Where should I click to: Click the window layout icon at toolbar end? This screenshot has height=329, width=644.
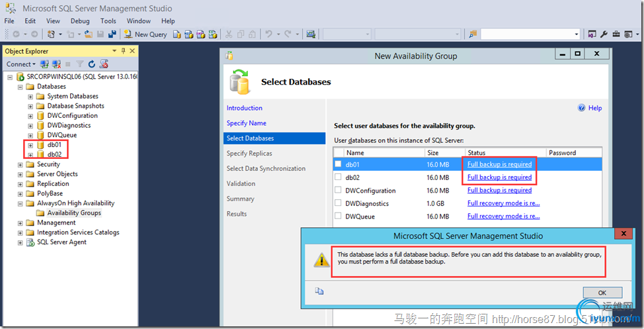point(628,34)
